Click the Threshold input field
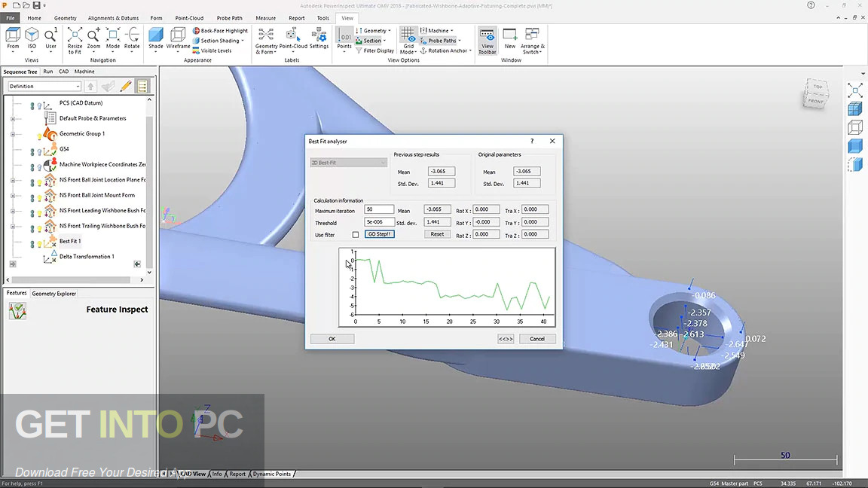Image resolution: width=868 pixels, height=488 pixels. 379,222
